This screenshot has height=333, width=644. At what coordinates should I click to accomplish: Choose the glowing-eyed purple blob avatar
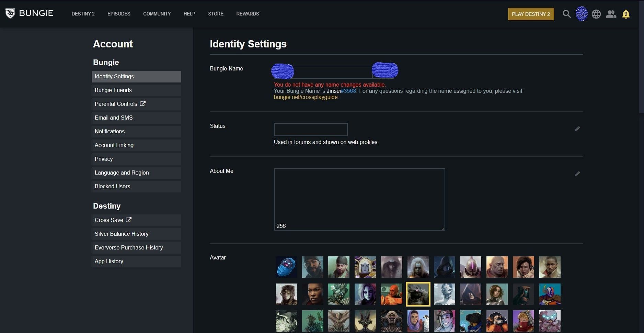[550, 321]
